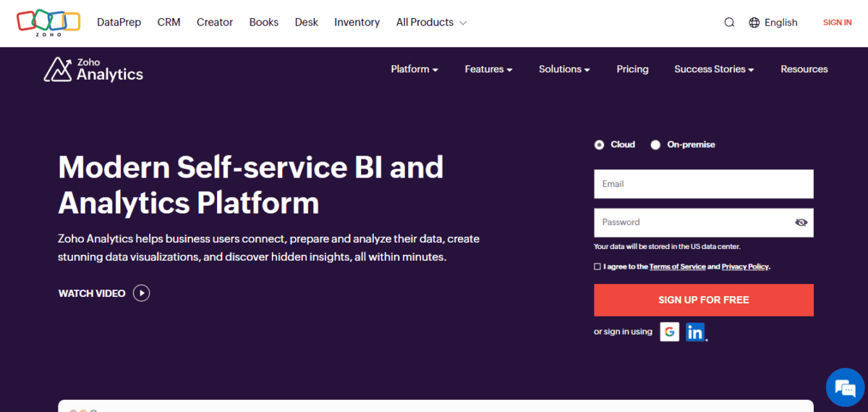Check the Terms of Service agreement box
The image size is (868, 412).
pyautogui.click(x=597, y=266)
